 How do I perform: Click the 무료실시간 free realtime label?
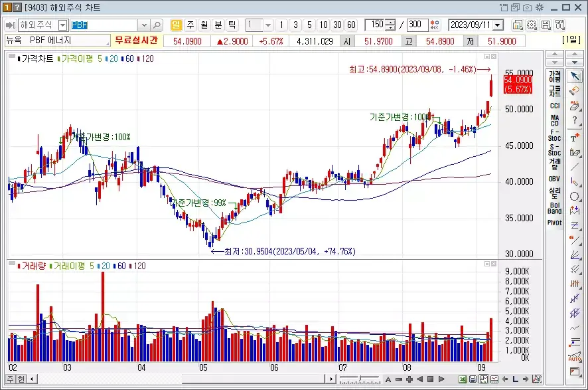coord(136,40)
